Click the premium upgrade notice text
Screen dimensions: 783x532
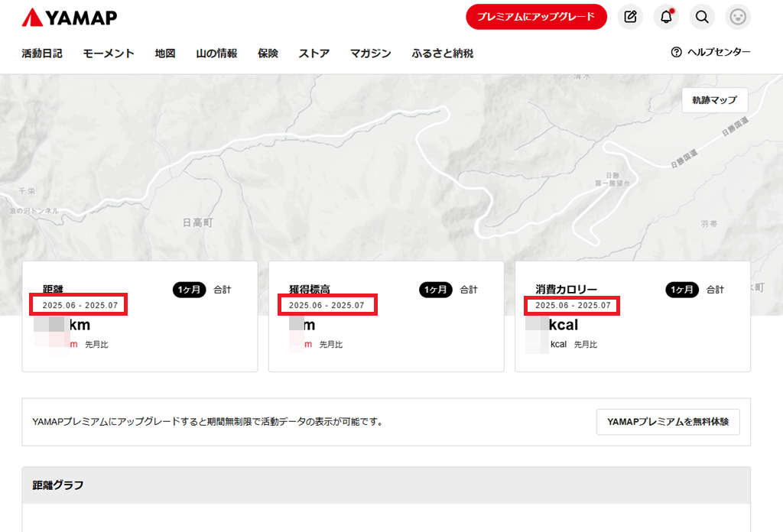[x=208, y=422]
